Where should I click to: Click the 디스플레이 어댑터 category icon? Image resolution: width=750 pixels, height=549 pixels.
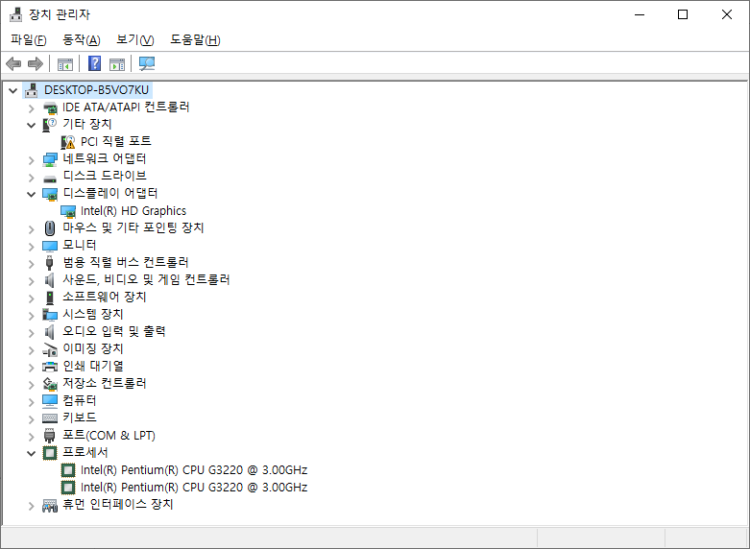[50, 194]
